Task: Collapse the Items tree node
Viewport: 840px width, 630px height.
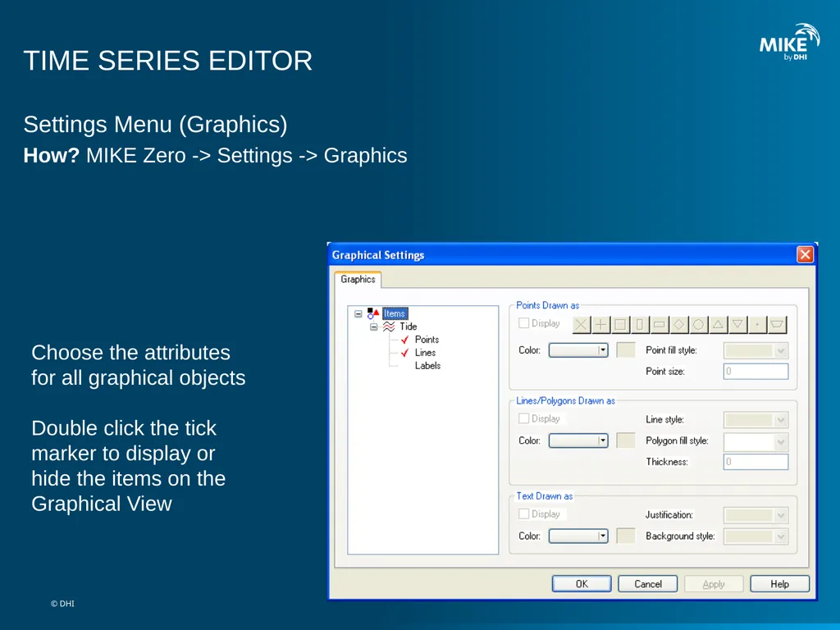Action: click(x=358, y=314)
